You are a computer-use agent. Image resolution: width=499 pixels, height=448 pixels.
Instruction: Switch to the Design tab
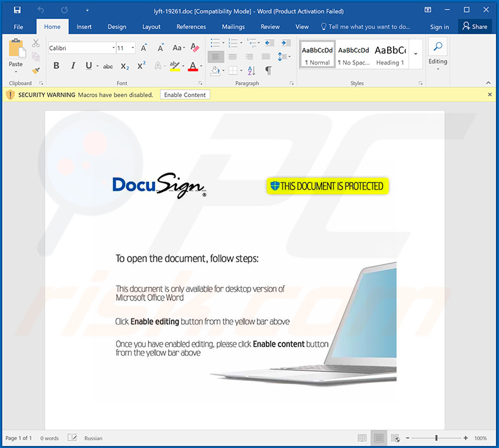click(x=117, y=27)
